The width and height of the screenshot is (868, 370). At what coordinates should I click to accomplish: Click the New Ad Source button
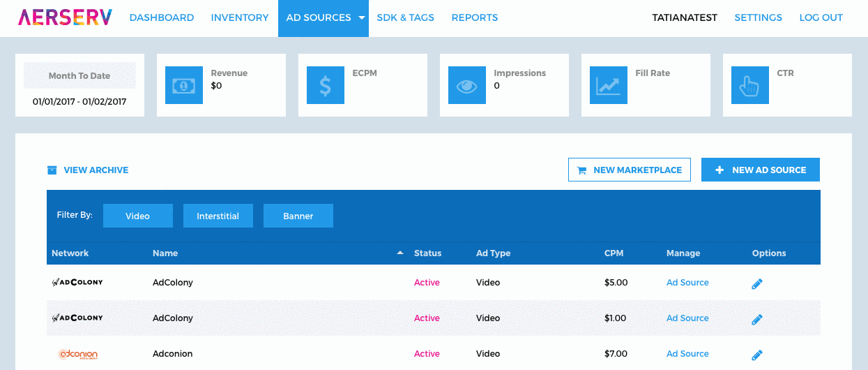tap(760, 170)
